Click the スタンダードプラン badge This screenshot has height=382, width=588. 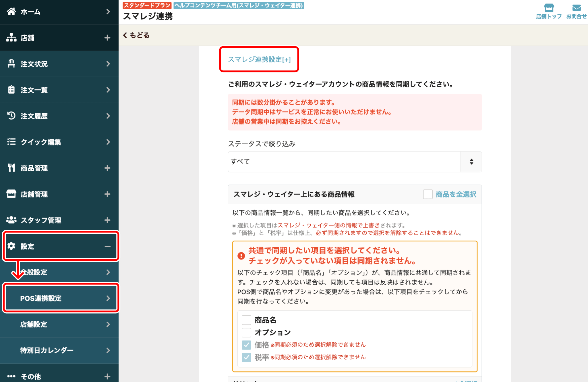point(147,5)
